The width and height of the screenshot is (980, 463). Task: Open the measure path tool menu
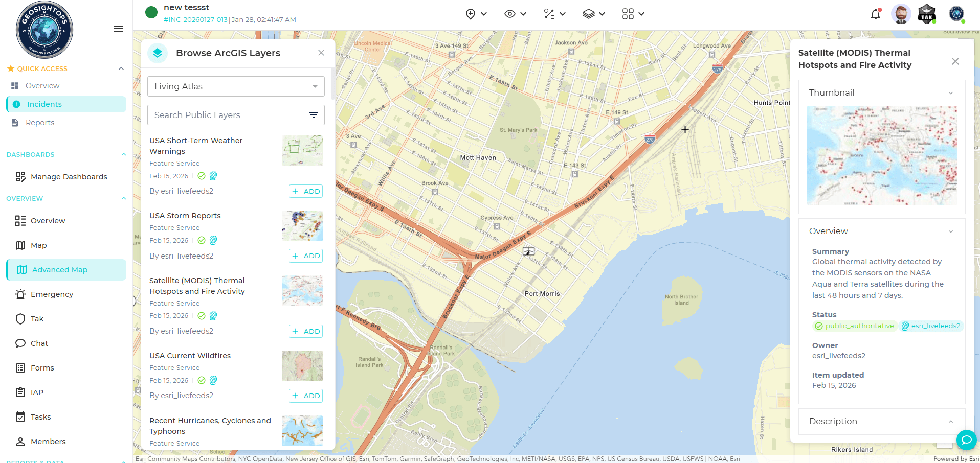click(554, 14)
